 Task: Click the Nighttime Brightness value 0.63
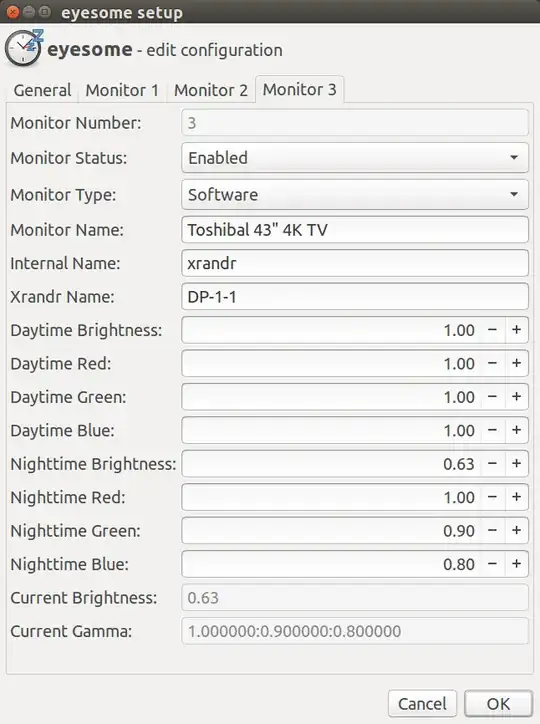coord(459,464)
